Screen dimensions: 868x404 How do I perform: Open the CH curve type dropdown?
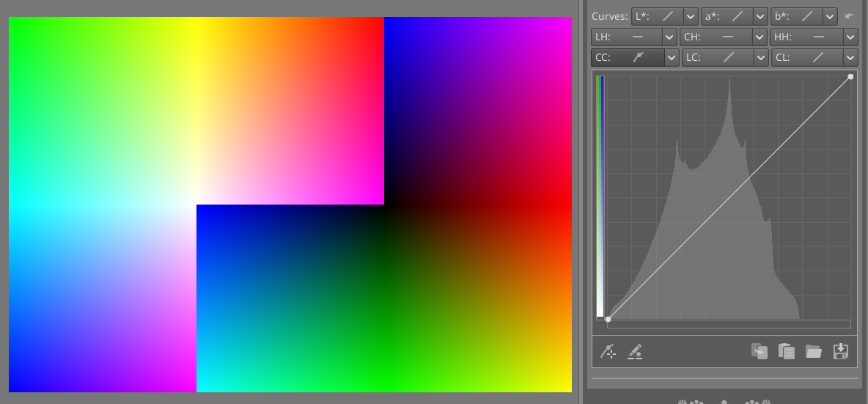click(x=760, y=37)
